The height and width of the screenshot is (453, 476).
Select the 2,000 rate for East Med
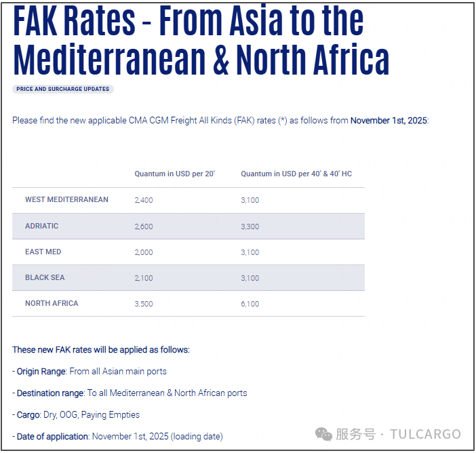click(144, 252)
